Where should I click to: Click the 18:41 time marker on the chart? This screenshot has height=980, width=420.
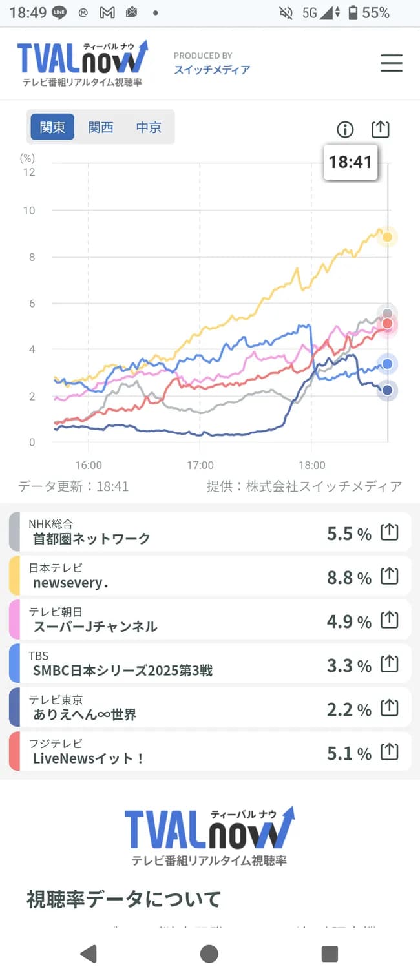point(350,162)
